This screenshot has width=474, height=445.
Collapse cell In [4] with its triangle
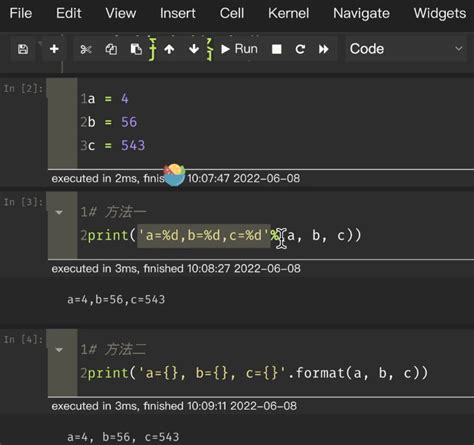tap(59, 350)
